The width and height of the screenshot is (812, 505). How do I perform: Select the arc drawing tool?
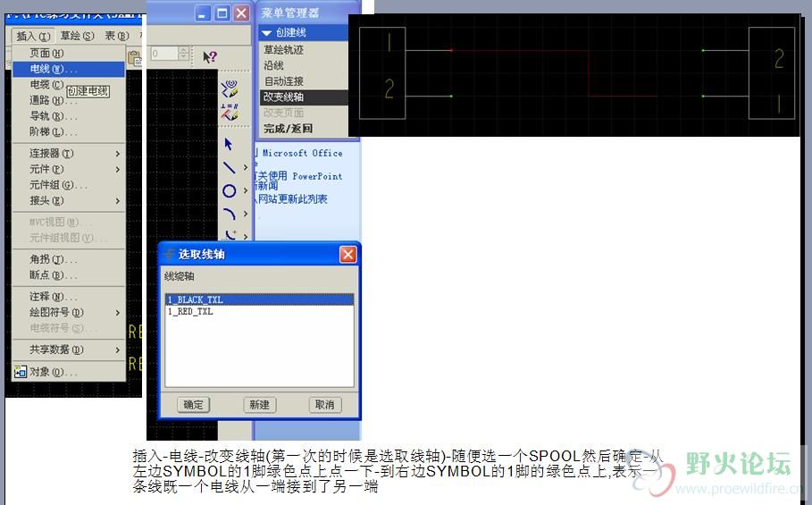click(x=229, y=214)
